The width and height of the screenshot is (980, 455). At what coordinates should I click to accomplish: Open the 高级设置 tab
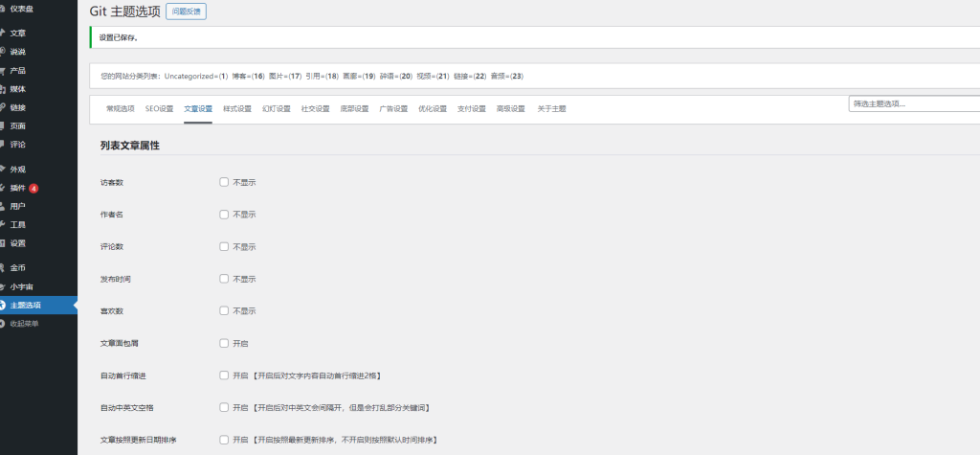pyautogui.click(x=511, y=109)
